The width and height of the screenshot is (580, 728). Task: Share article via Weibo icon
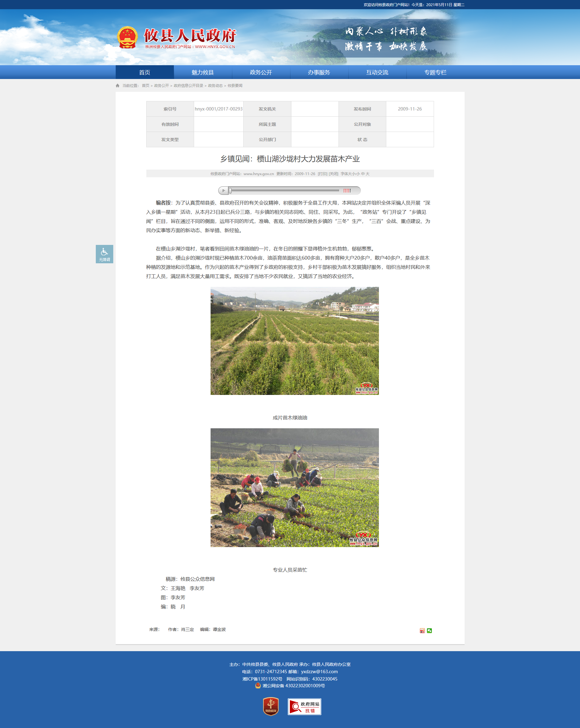(422, 630)
